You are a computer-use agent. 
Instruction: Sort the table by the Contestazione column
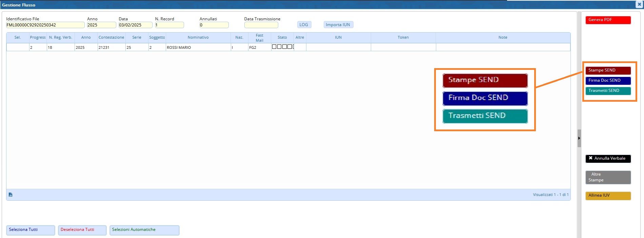click(x=111, y=38)
